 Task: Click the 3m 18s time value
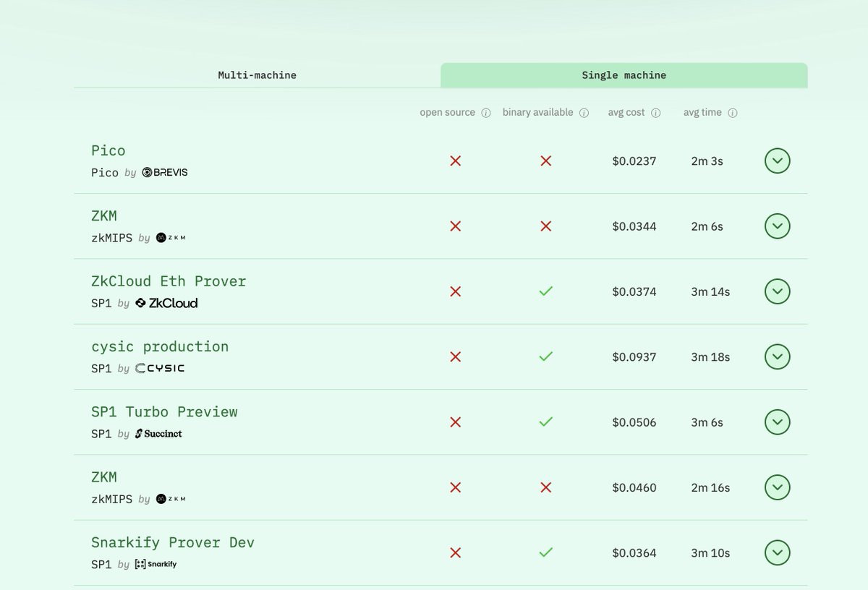click(710, 357)
